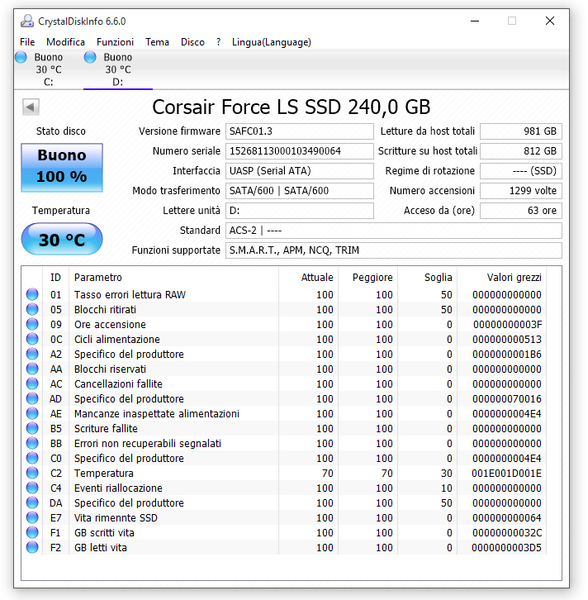588x600 pixels.
Task: Select the Mancanze inaspettate alimentazioni text
Action: [x=156, y=414]
